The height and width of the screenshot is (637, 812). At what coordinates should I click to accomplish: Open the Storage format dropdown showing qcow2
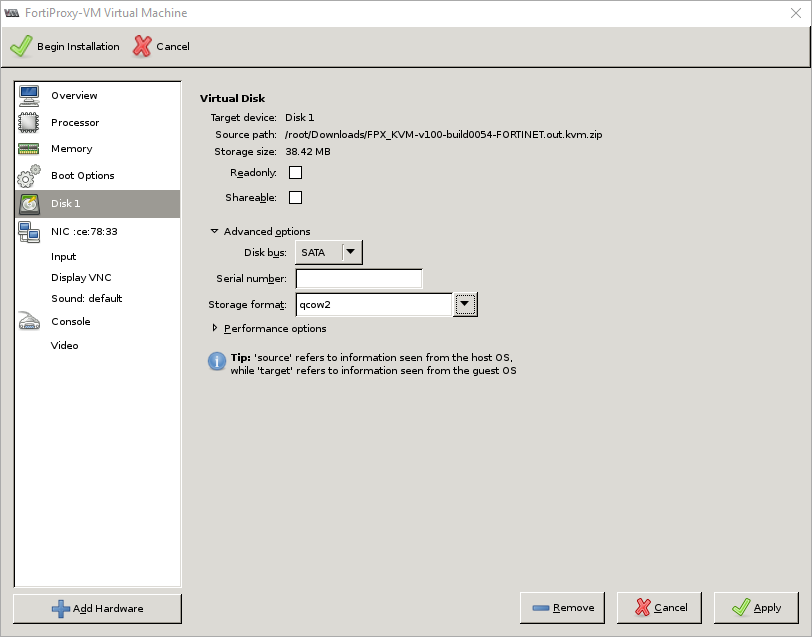coord(465,303)
